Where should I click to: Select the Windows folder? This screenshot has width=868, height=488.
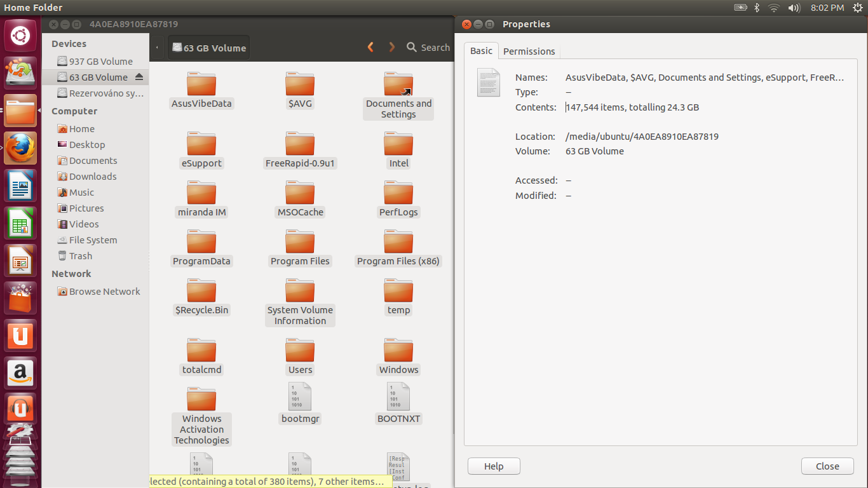[398, 357]
